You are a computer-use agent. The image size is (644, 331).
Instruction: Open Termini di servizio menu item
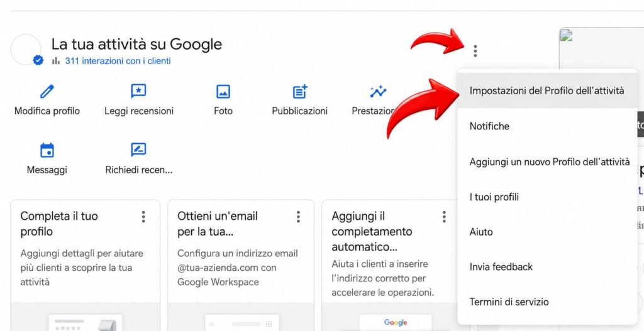(x=547, y=302)
